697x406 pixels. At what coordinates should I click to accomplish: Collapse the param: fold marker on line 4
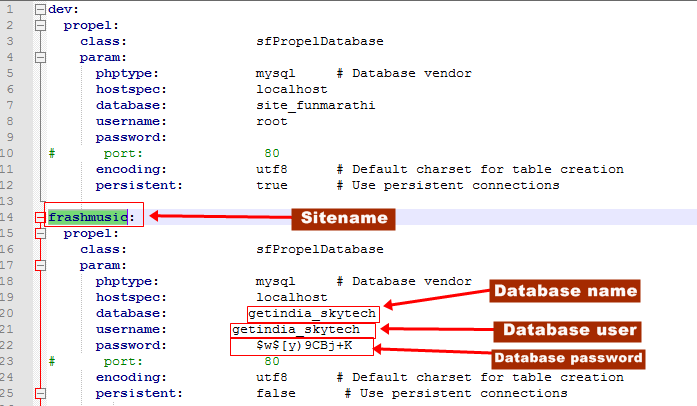coord(40,57)
